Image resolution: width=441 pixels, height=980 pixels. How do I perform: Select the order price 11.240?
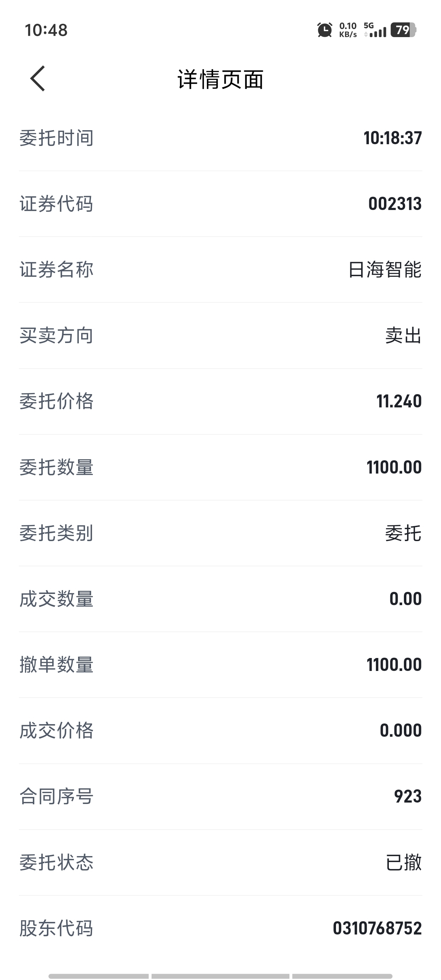tap(399, 401)
